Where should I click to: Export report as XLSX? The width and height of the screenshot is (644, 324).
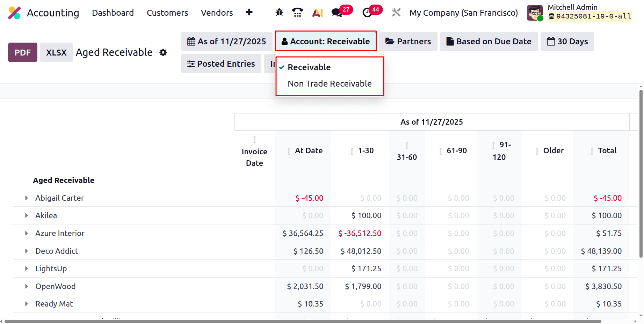tap(56, 52)
